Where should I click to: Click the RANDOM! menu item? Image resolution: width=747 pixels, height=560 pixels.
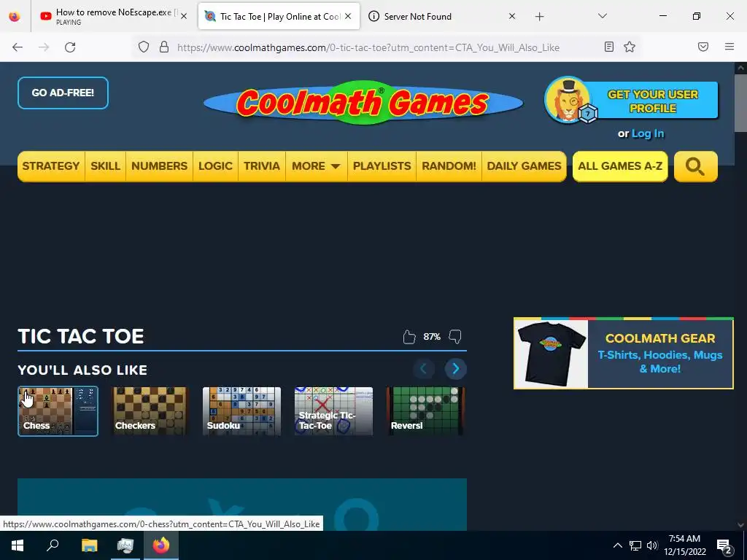tap(449, 166)
